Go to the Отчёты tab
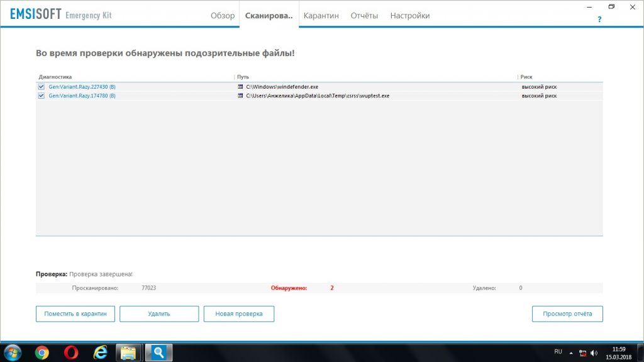The width and height of the screenshot is (644, 362). (364, 16)
